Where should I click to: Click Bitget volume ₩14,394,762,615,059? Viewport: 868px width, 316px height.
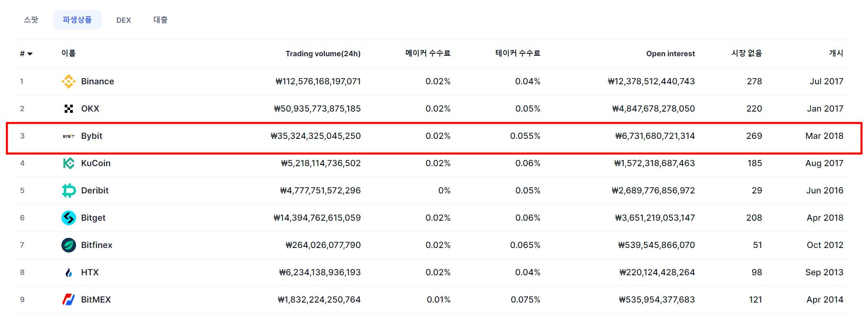pos(317,218)
